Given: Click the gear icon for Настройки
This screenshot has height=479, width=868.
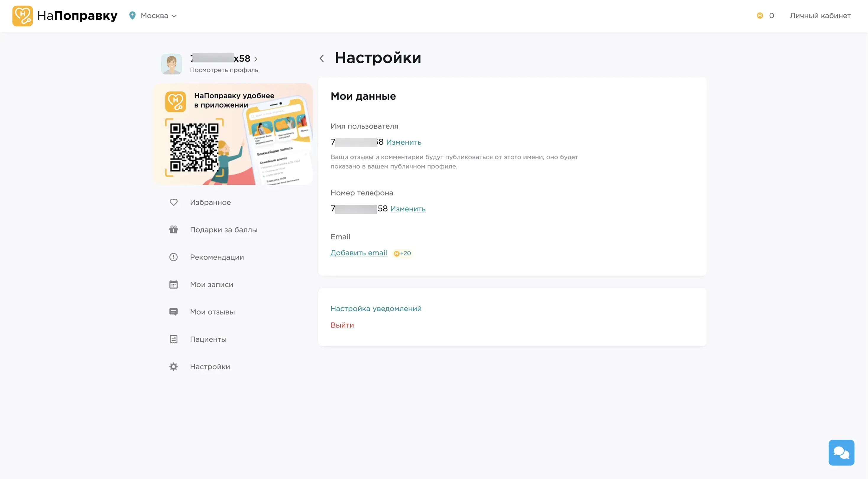Looking at the screenshot, I should pyautogui.click(x=174, y=366).
